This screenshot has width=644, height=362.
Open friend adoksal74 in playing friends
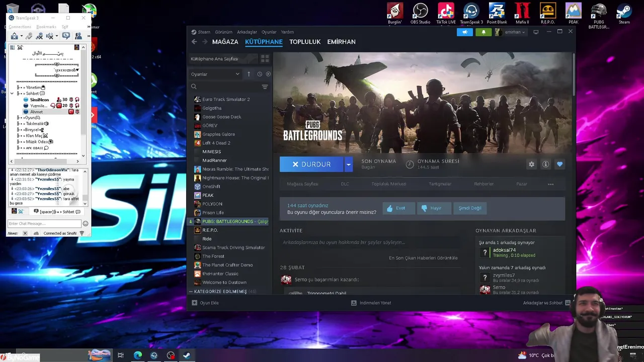click(x=504, y=250)
